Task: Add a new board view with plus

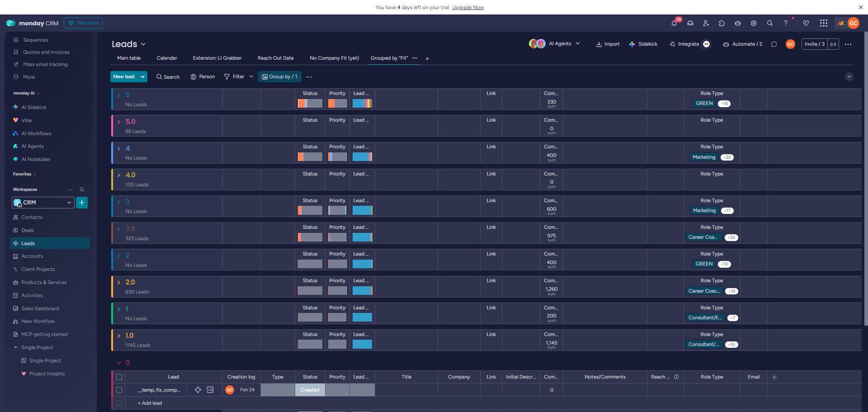Action: 427,58
